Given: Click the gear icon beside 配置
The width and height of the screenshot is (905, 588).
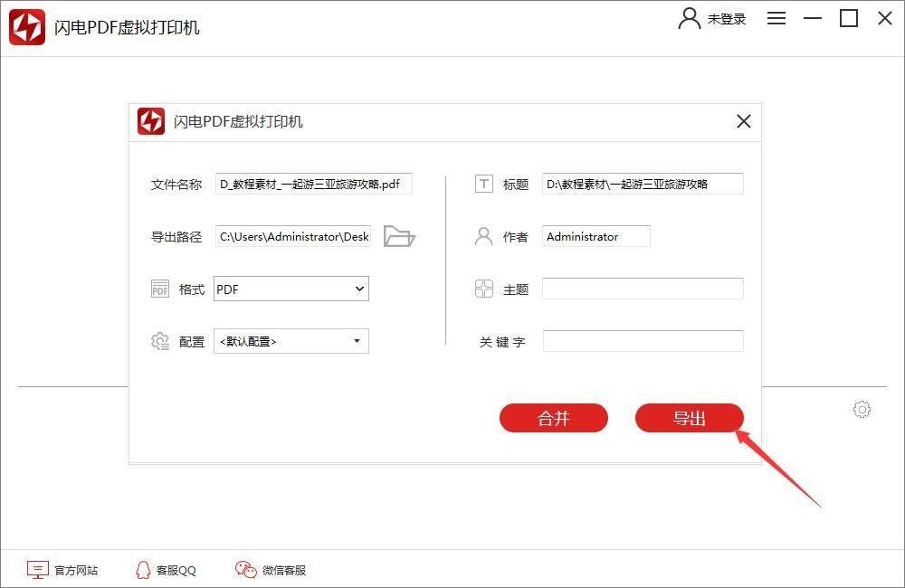Looking at the screenshot, I should [x=160, y=341].
